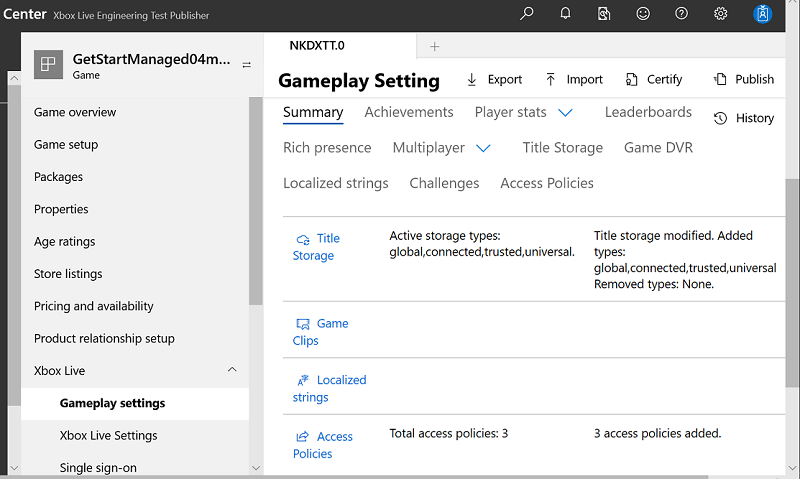The width and height of the screenshot is (800, 479).
Task: Expand the Player stats dropdown arrow
Action: tap(565, 113)
